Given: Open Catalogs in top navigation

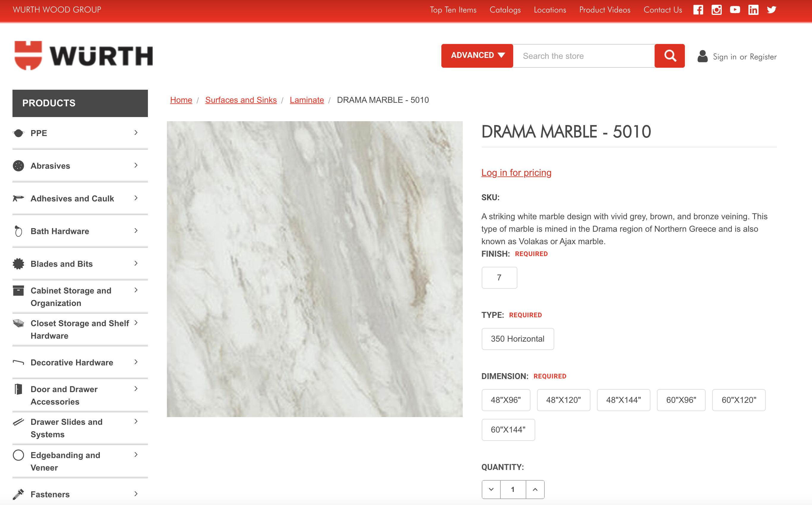Looking at the screenshot, I should click(505, 10).
